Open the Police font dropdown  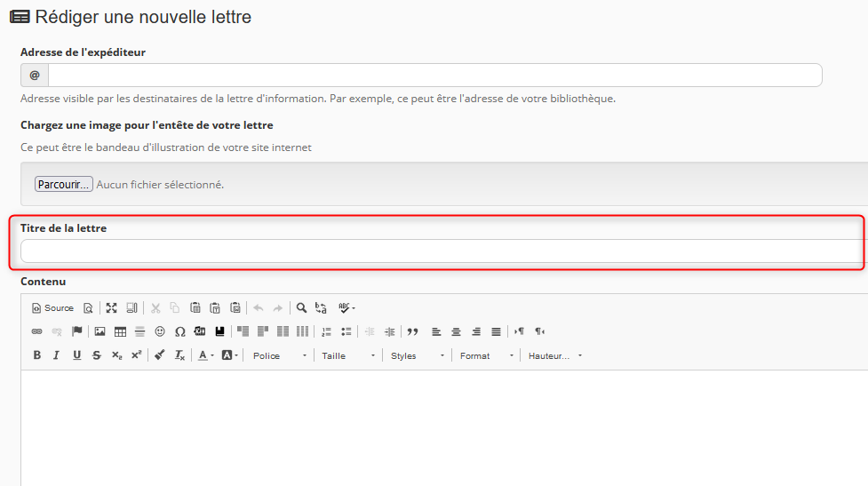pyautogui.click(x=279, y=355)
